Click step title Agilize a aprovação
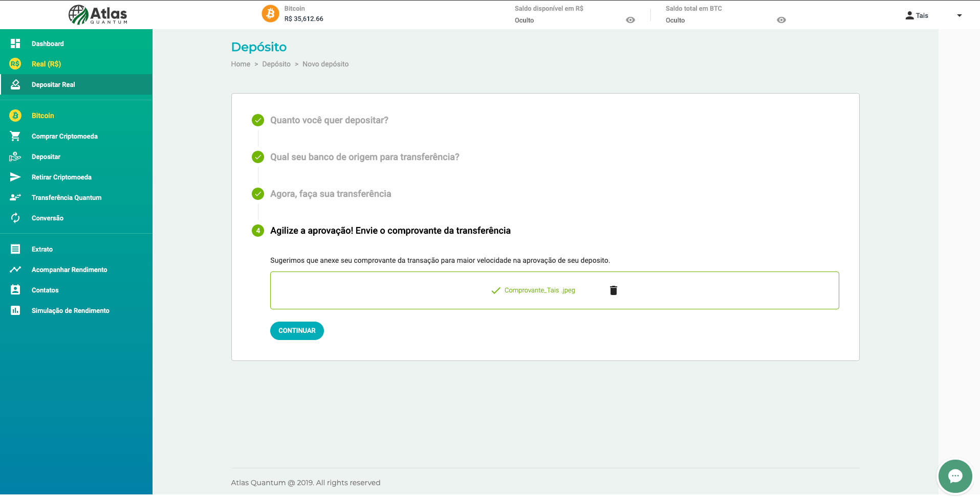Image resolution: width=980 pixels, height=498 pixels. [390, 231]
